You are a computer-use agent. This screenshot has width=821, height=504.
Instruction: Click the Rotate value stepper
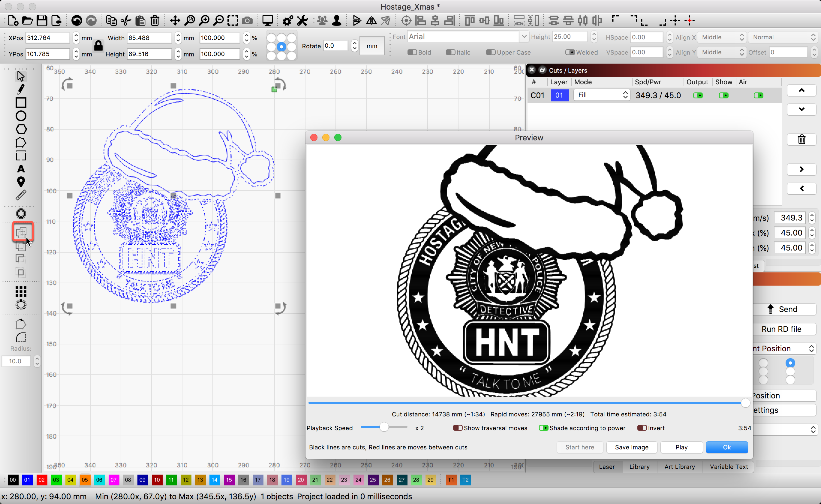(x=354, y=46)
